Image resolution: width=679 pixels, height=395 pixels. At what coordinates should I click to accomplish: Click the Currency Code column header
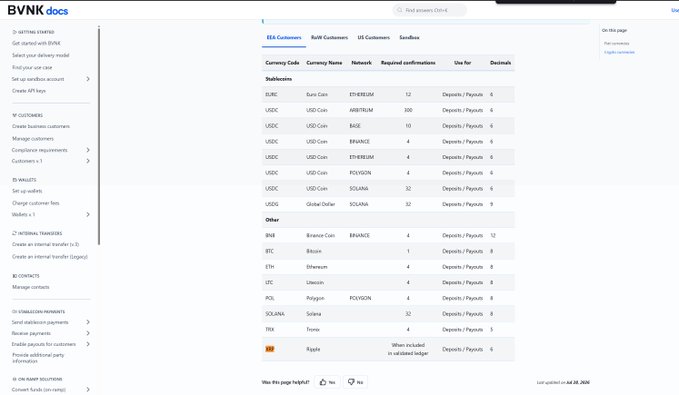coord(282,63)
